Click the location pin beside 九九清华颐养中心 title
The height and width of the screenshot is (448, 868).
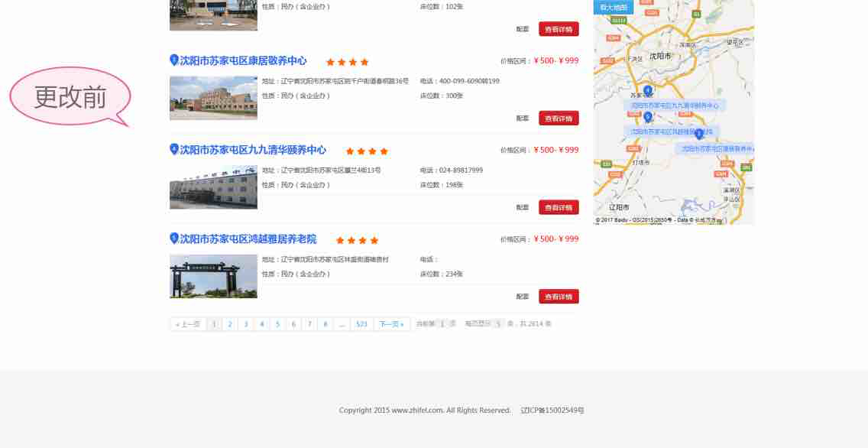point(173,149)
